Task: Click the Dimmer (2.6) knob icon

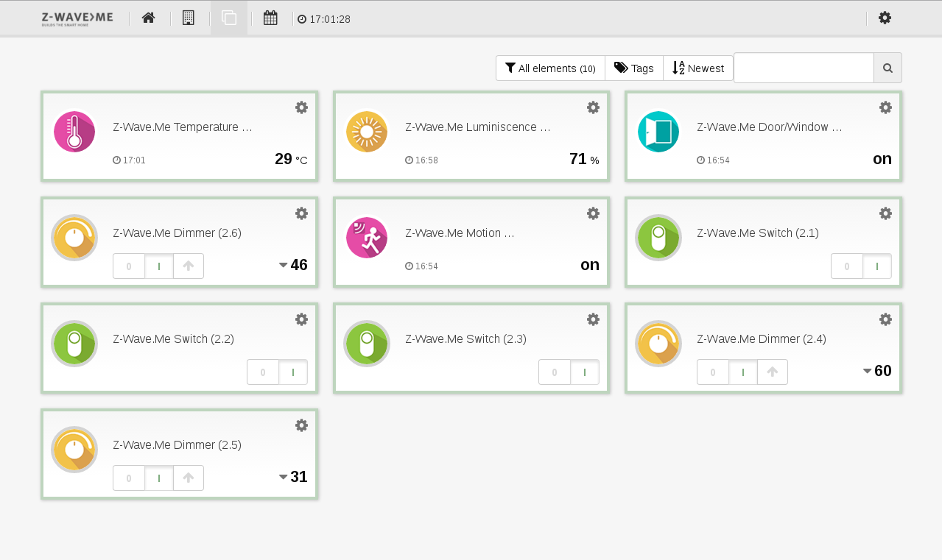Action: 74,238
